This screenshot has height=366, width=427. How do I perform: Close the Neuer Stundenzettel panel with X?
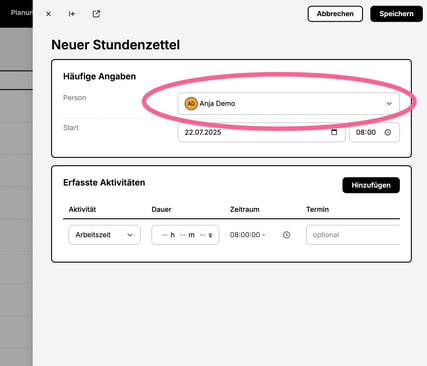(x=48, y=14)
